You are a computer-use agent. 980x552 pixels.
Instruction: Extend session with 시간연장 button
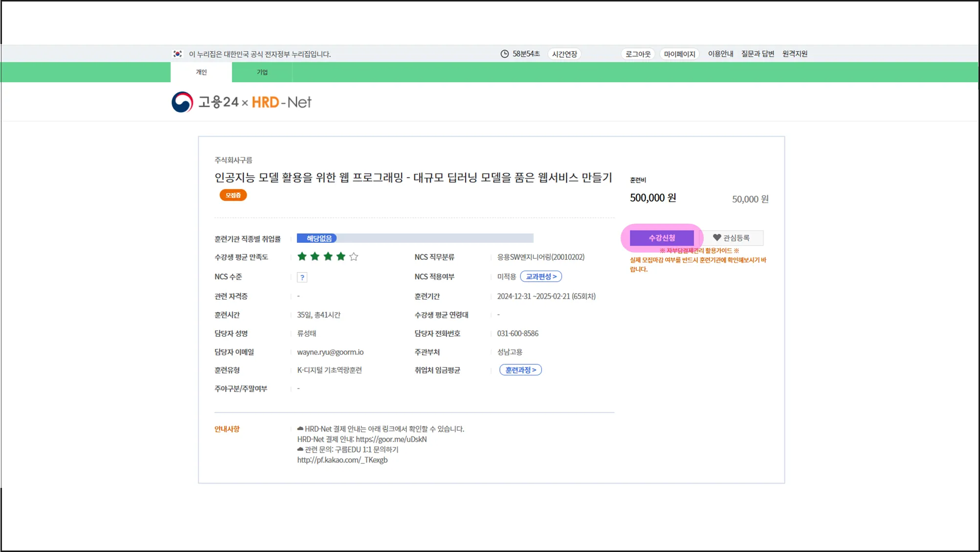coord(564,54)
